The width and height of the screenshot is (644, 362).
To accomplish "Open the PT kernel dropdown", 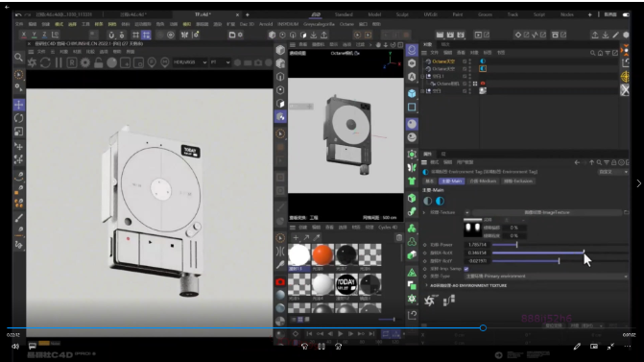I will 220,62.
